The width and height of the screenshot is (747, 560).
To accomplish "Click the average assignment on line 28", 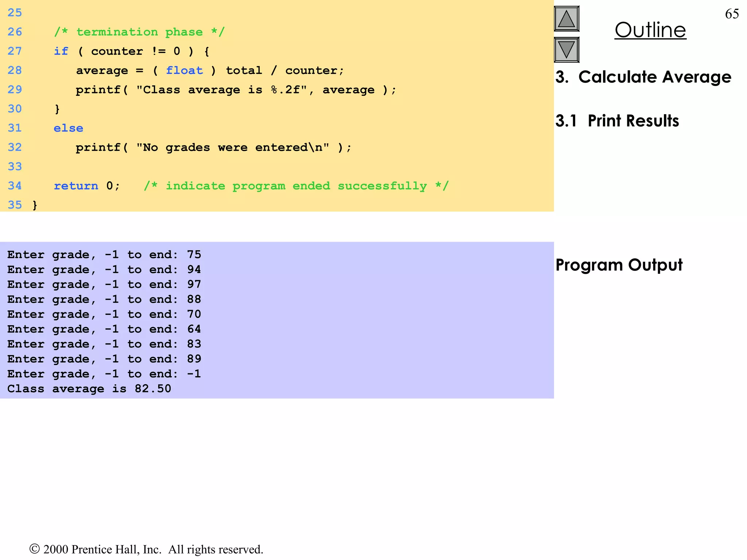I will click(x=210, y=70).
